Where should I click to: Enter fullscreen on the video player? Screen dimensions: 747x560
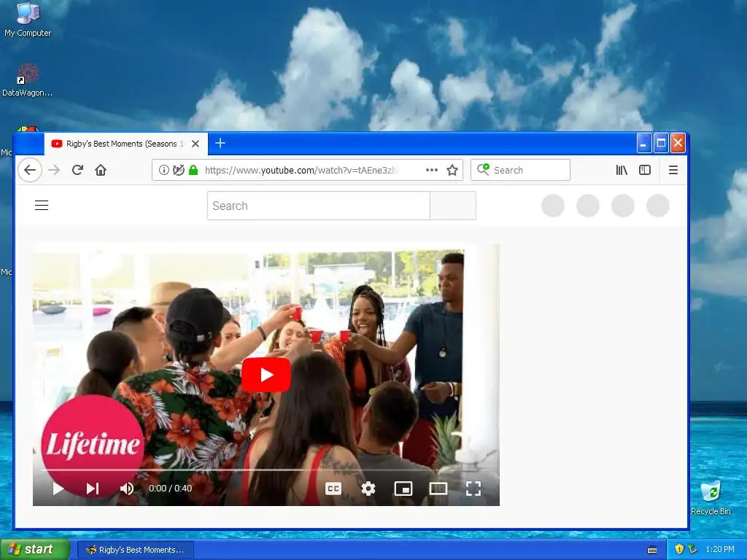point(473,488)
